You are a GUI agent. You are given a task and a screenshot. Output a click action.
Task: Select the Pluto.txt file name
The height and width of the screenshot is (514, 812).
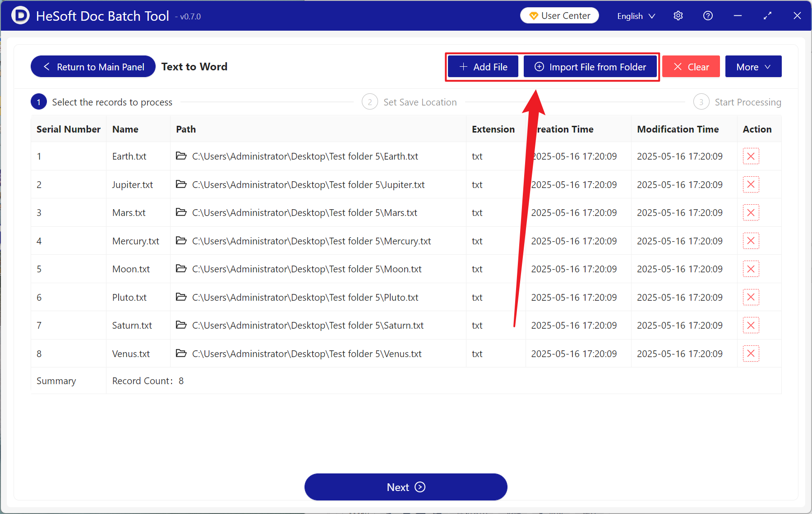129,298
